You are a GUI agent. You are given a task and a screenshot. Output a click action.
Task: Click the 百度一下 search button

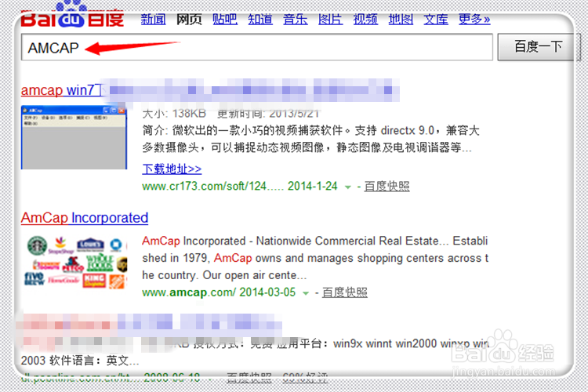537,47
